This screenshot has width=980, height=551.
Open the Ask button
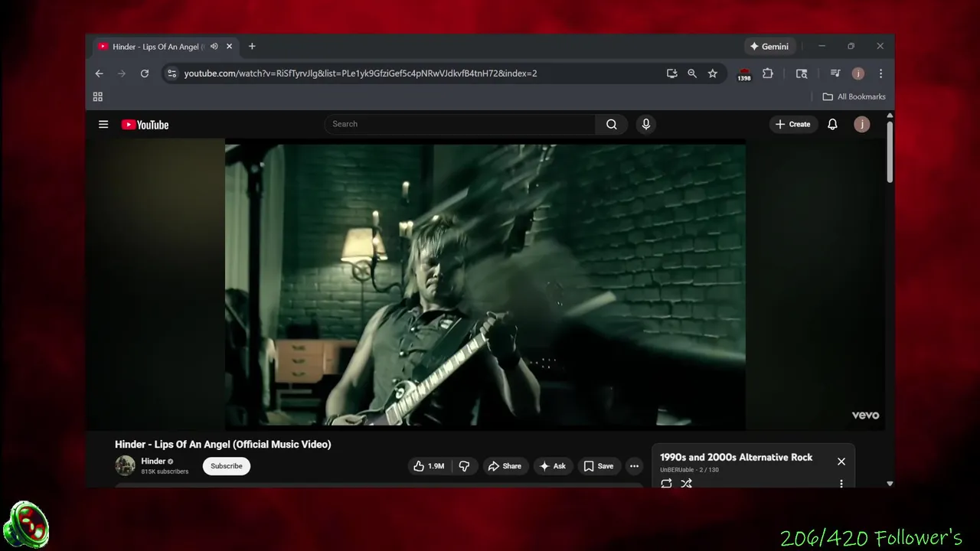553,466
